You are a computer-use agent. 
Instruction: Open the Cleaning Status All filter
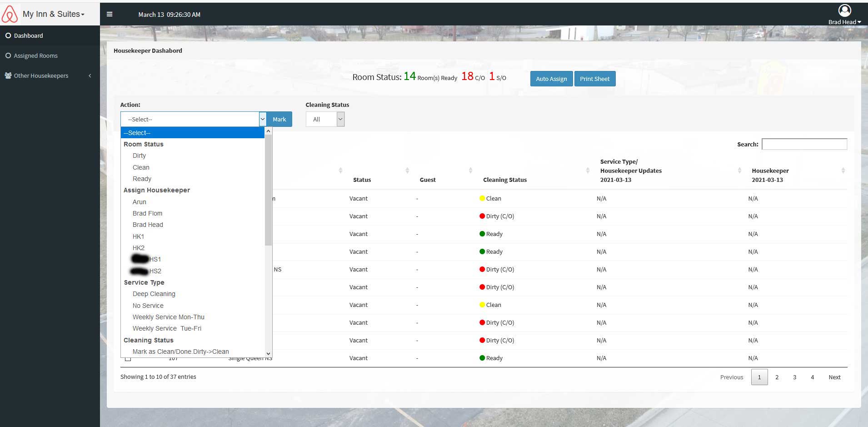tap(325, 119)
